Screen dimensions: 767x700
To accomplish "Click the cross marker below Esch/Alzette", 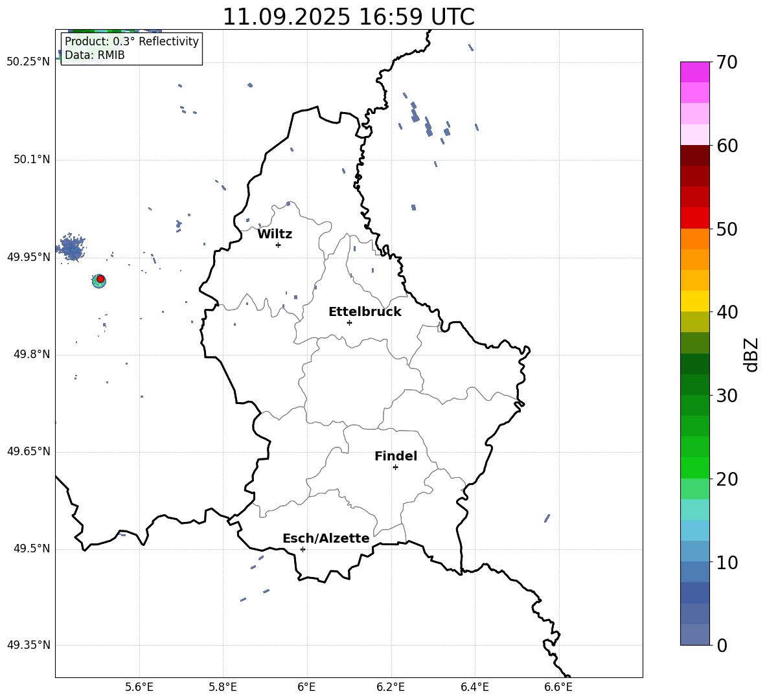I will tap(303, 549).
